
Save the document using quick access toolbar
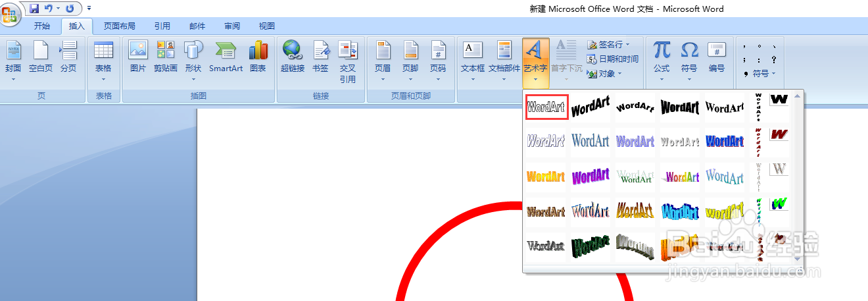tap(34, 9)
